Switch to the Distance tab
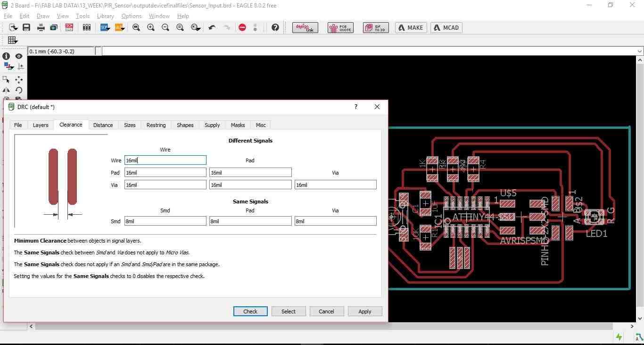The image size is (644, 345). pos(103,125)
